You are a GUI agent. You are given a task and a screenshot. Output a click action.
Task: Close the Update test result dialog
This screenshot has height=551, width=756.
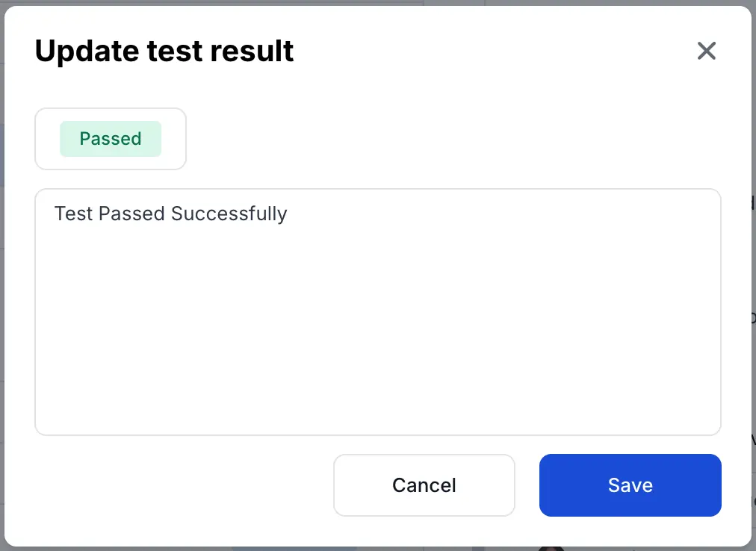pos(706,51)
